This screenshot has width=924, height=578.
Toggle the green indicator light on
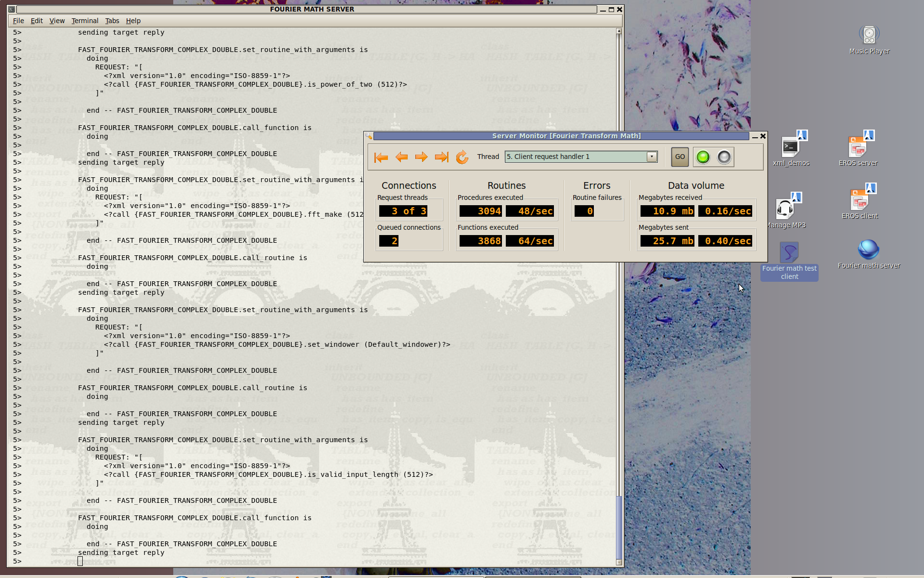click(x=703, y=157)
